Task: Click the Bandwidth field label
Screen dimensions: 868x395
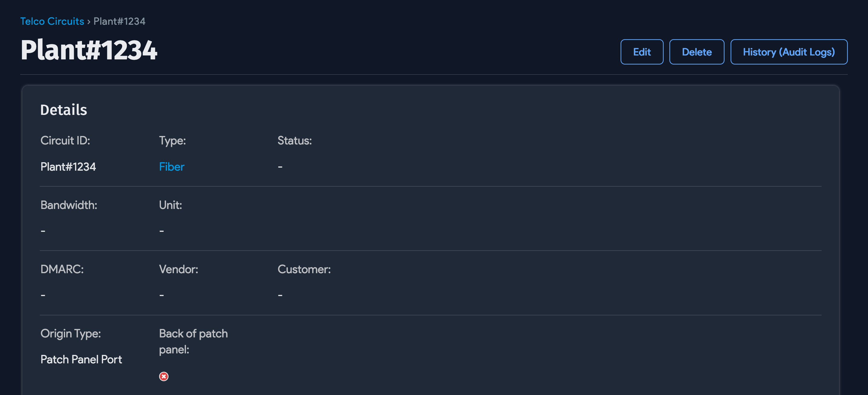Action: [x=69, y=205]
